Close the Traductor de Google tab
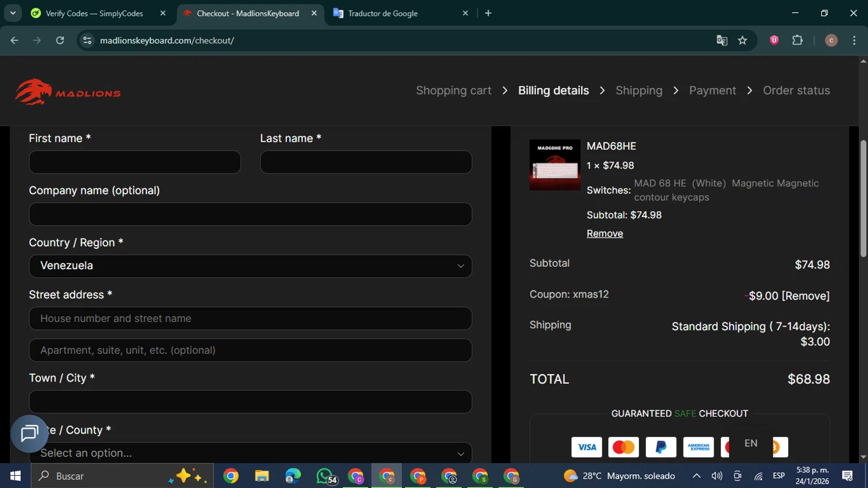This screenshot has height=488, width=868. click(465, 13)
